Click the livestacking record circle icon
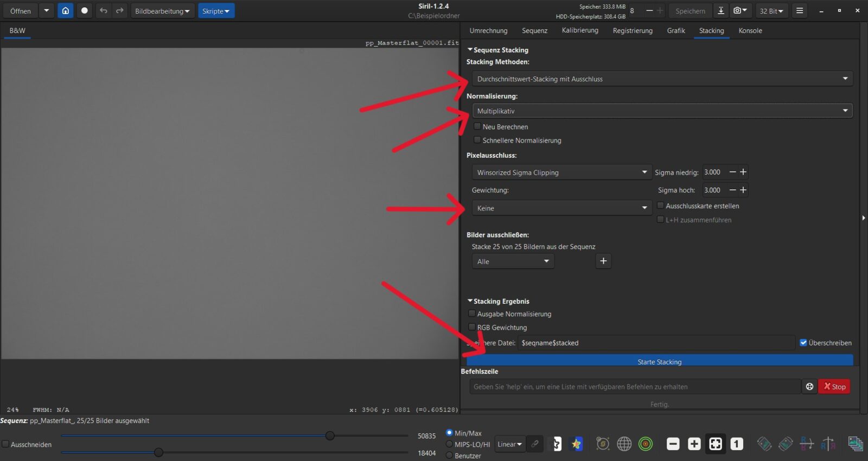The height and width of the screenshot is (461, 868). coord(85,11)
